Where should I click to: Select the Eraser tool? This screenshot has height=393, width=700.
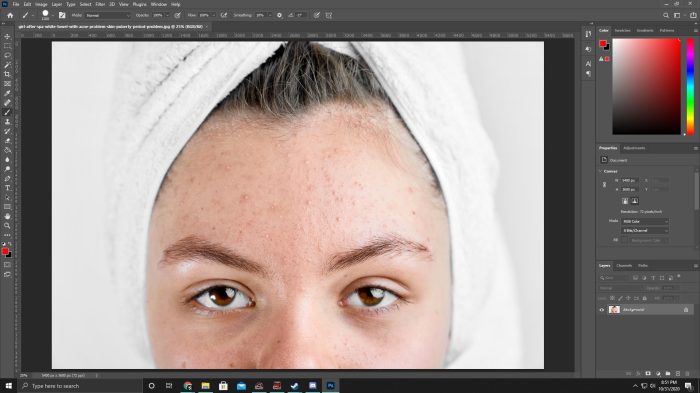[x=7, y=140]
